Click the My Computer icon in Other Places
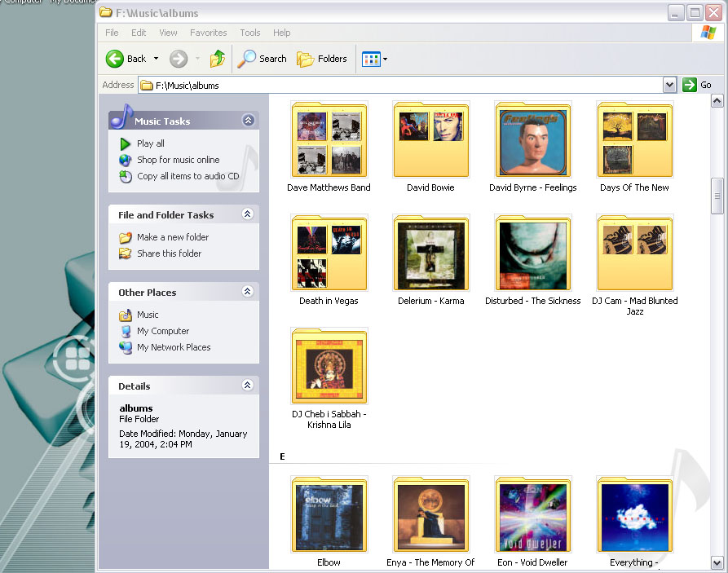 coord(126,332)
